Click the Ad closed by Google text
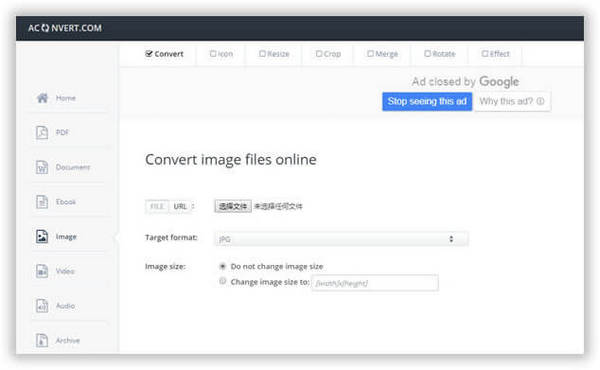 coord(465,81)
